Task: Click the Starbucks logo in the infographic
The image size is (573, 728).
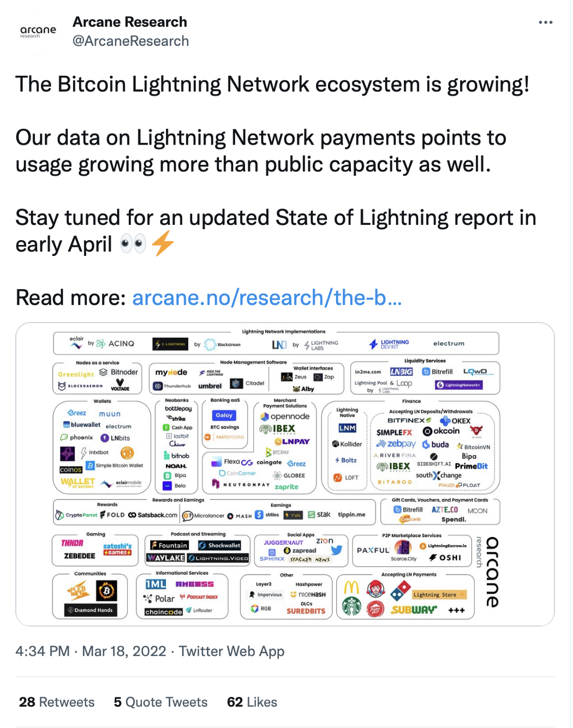Action: [x=352, y=606]
